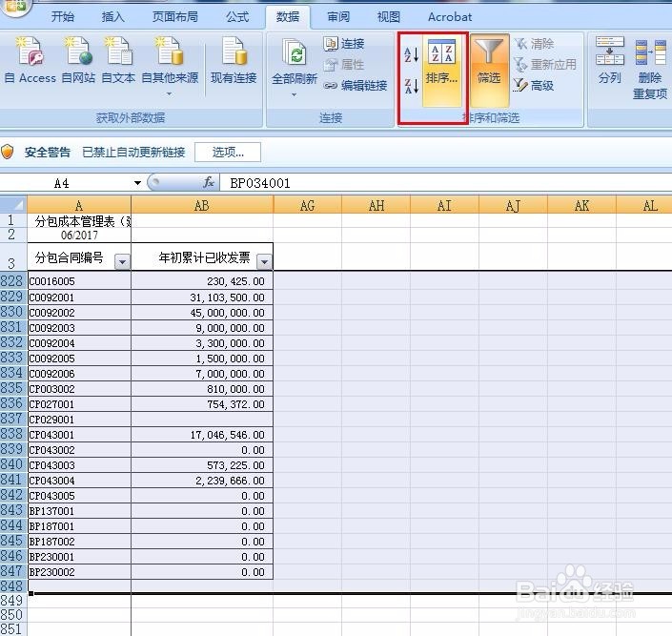
Task: Select column AB header
Action: pyautogui.click(x=202, y=205)
